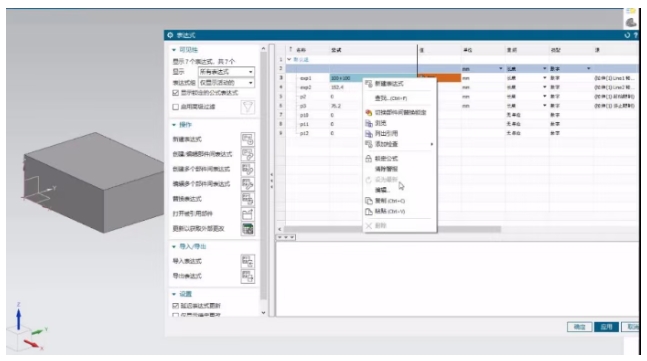
Task: Enable the advanced filtering checkbox
Action: tap(175, 107)
